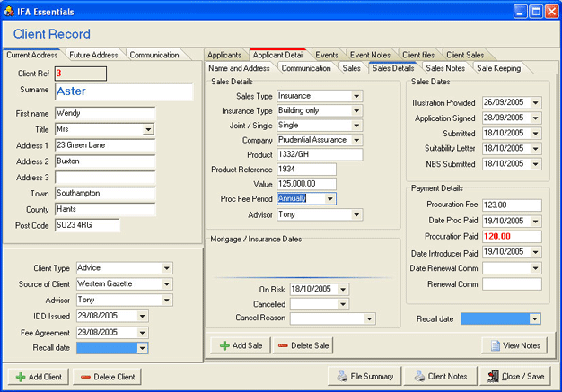Open the Client Sales tab
This screenshot has height=392, width=562.
coord(465,55)
